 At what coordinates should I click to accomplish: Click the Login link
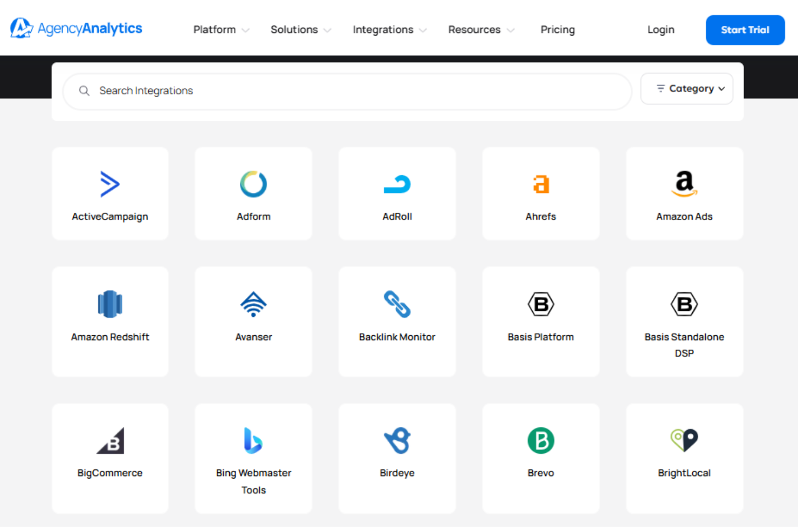pyautogui.click(x=661, y=30)
